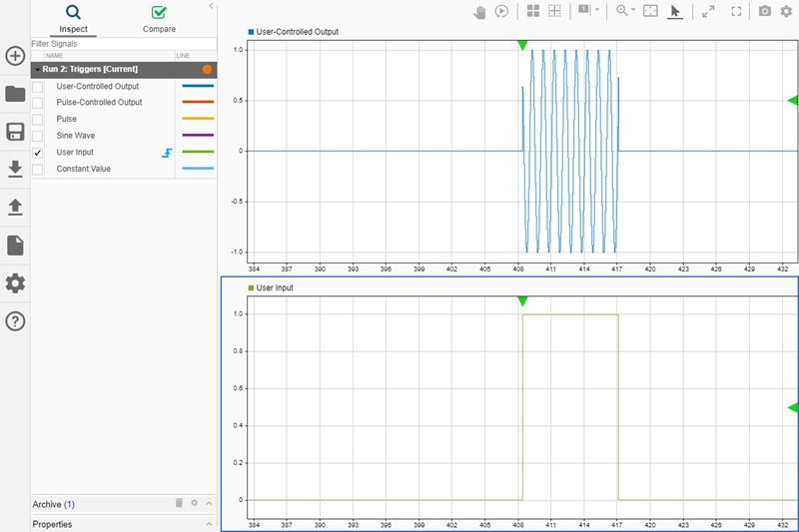Open the visualization type dropdown arrow
This screenshot has height=532, width=799.
coord(597,10)
